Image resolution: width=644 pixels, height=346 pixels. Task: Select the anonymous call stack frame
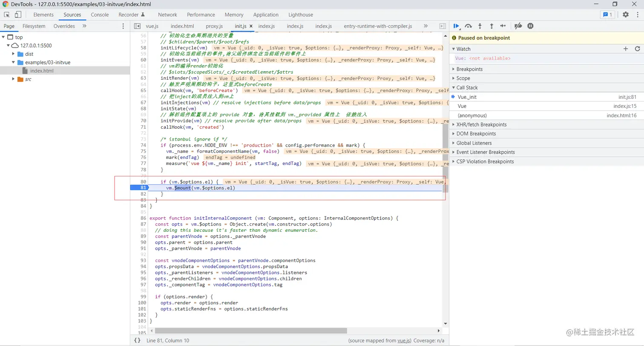(x=472, y=115)
